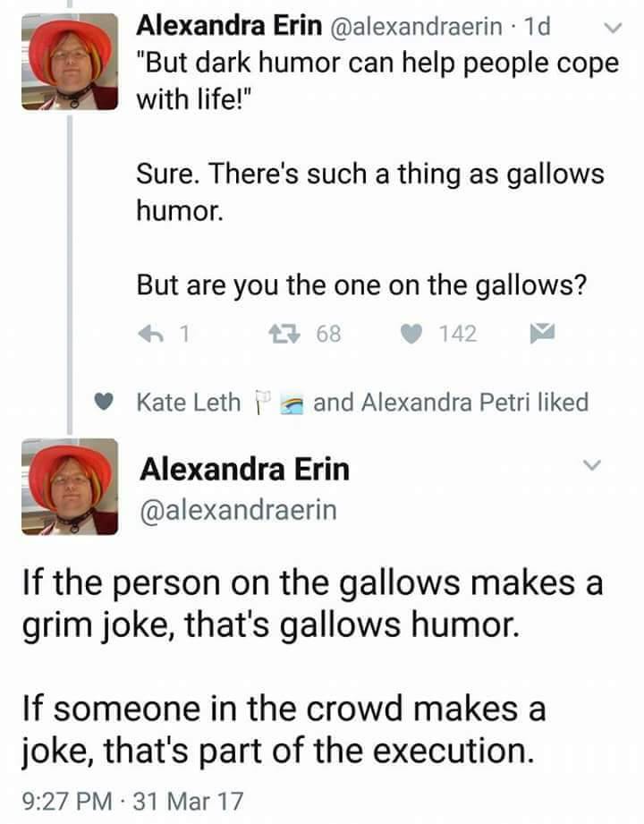
Task: Open Kate Leth's profile from liked line
Action: pos(189,403)
